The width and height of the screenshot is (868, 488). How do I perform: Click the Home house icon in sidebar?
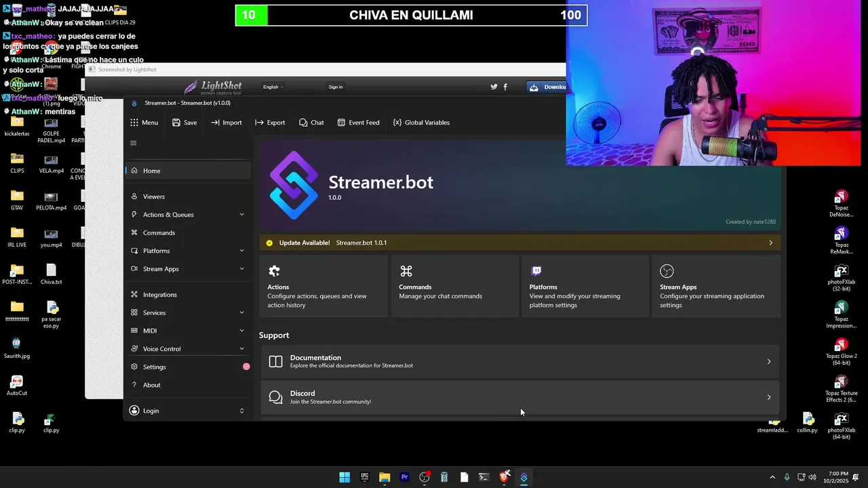point(134,171)
